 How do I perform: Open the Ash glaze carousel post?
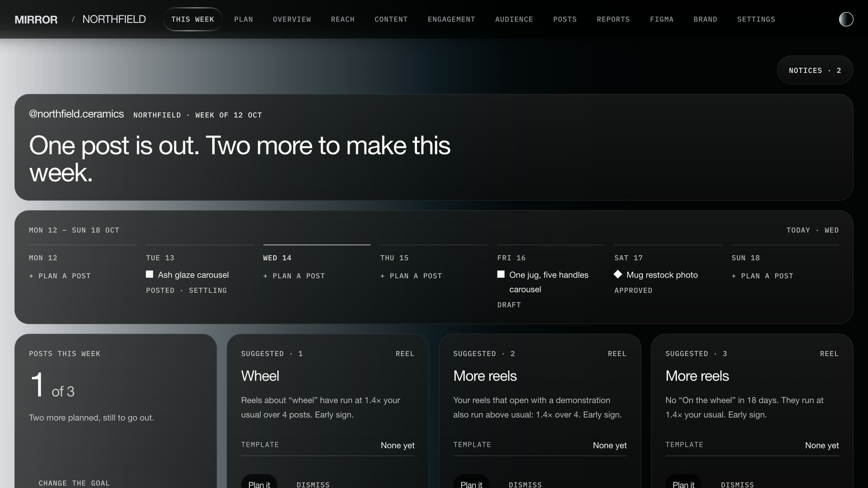193,275
